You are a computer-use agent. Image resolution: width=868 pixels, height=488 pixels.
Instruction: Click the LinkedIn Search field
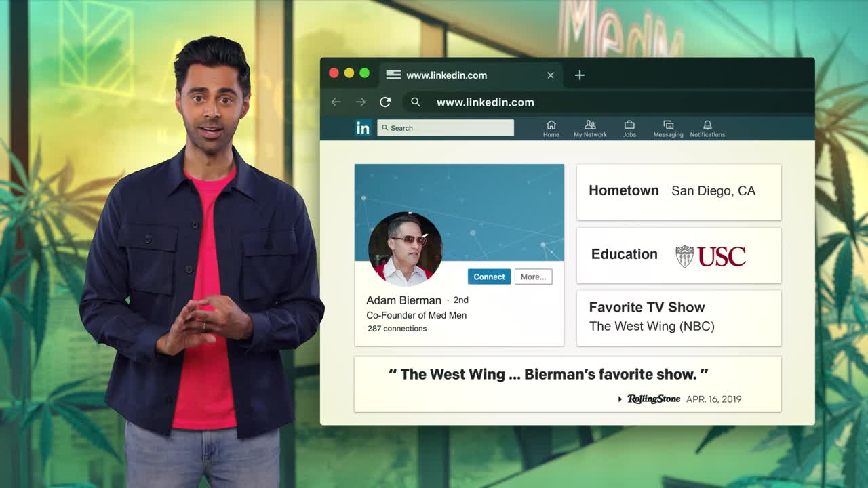pyautogui.click(x=446, y=127)
